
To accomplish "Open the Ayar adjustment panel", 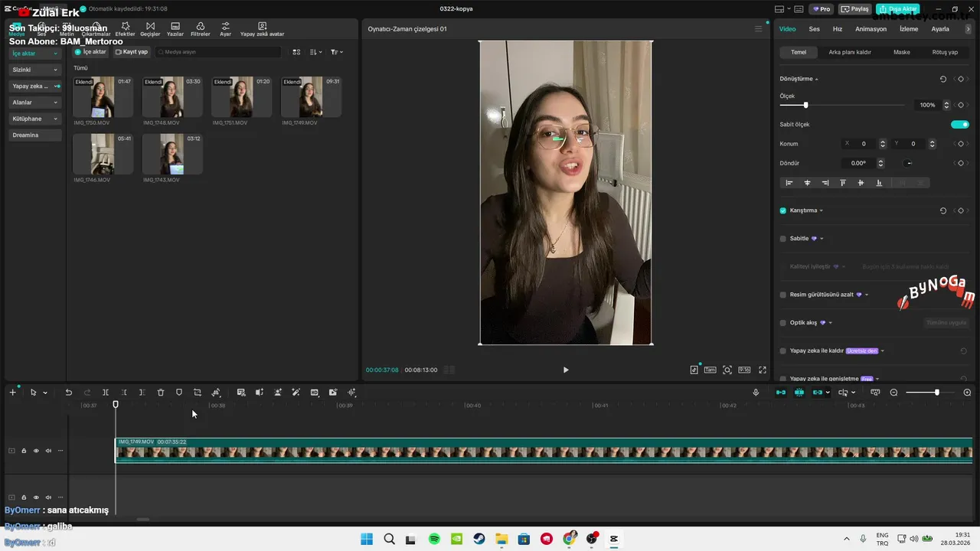I will point(225,29).
